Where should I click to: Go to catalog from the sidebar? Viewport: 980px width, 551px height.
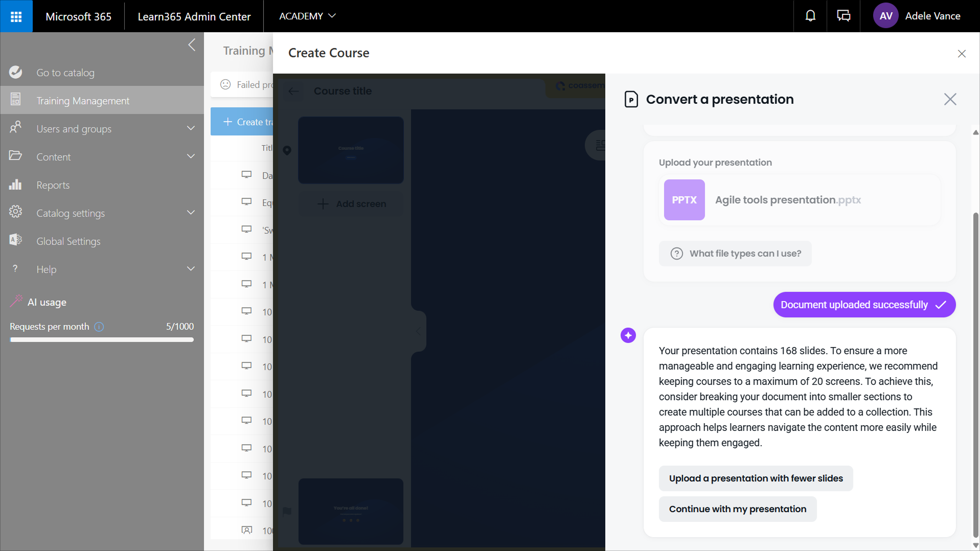(65, 73)
